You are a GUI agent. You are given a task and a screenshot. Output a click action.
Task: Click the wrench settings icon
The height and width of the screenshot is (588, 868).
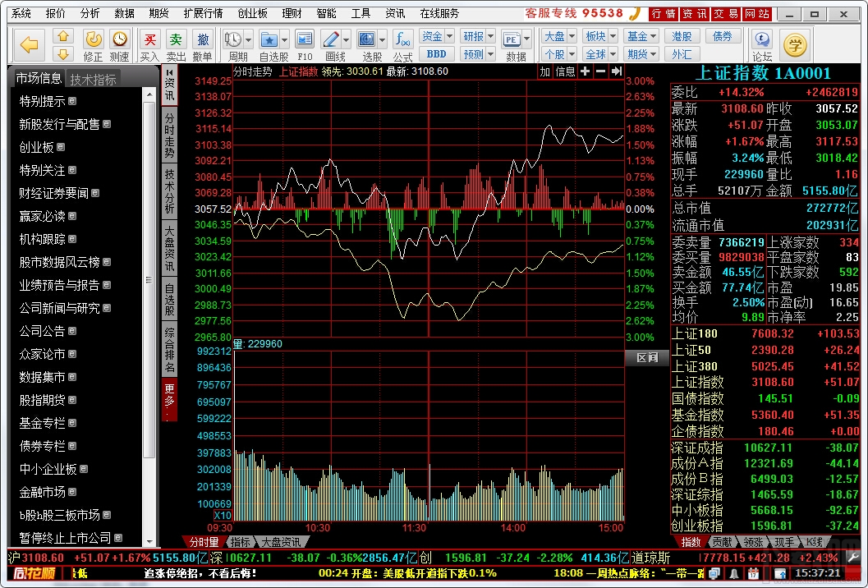point(853,558)
